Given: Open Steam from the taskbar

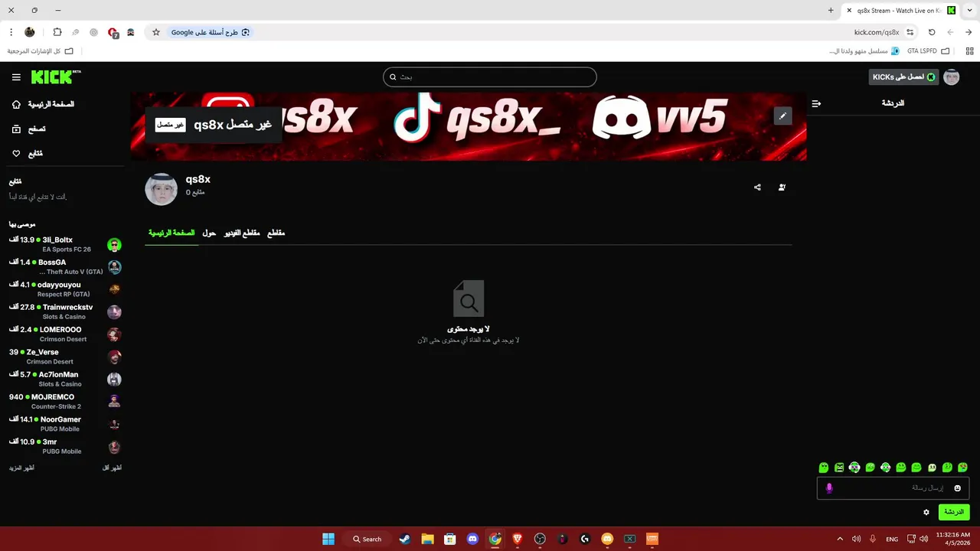Looking at the screenshot, I should coord(405,539).
